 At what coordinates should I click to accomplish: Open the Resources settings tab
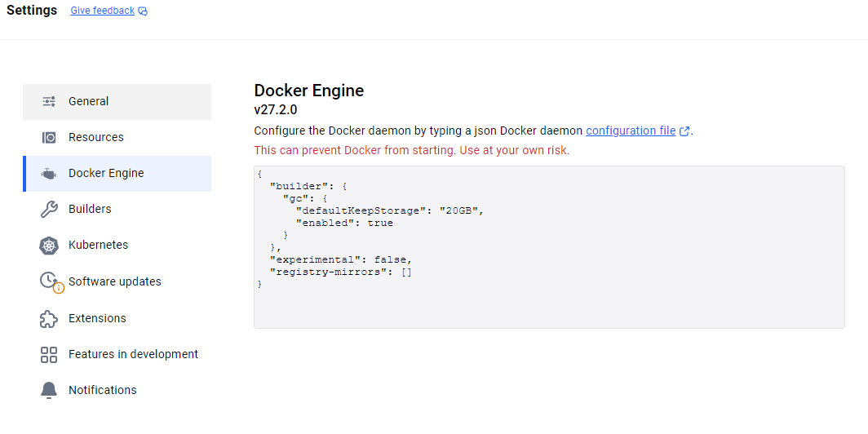pyautogui.click(x=117, y=137)
